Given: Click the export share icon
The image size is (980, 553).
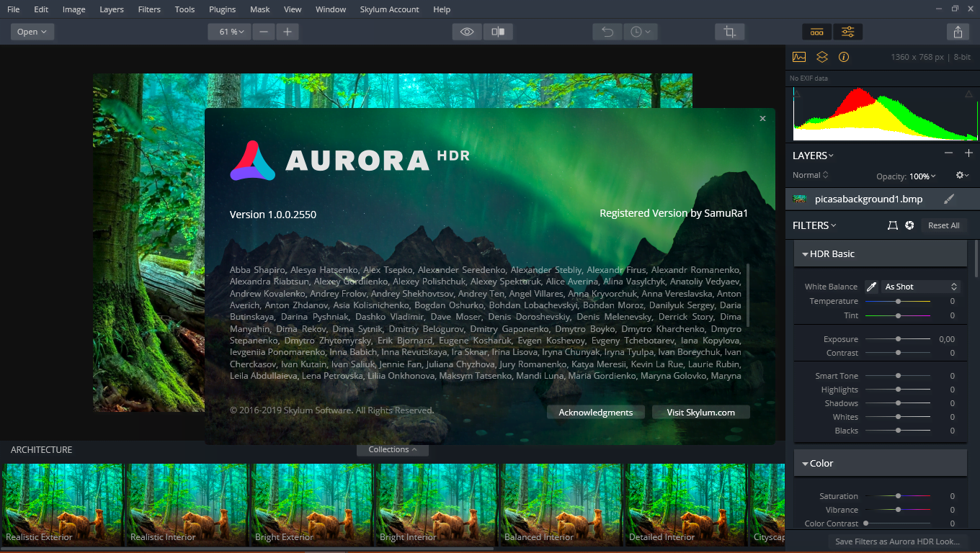Looking at the screenshot, I should pyautogui.click(x=958, y=32).
